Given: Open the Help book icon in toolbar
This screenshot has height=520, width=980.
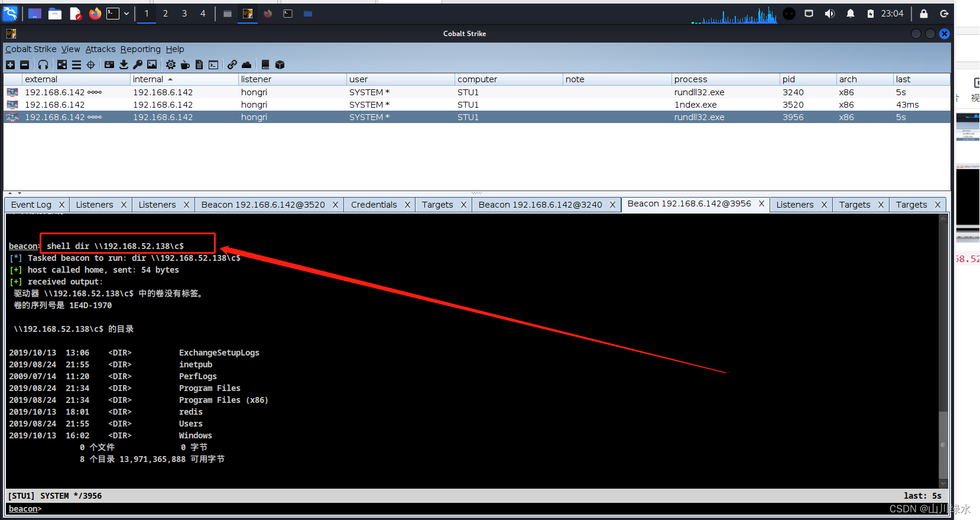Looking at the screenshot, I should click(265, 64).
